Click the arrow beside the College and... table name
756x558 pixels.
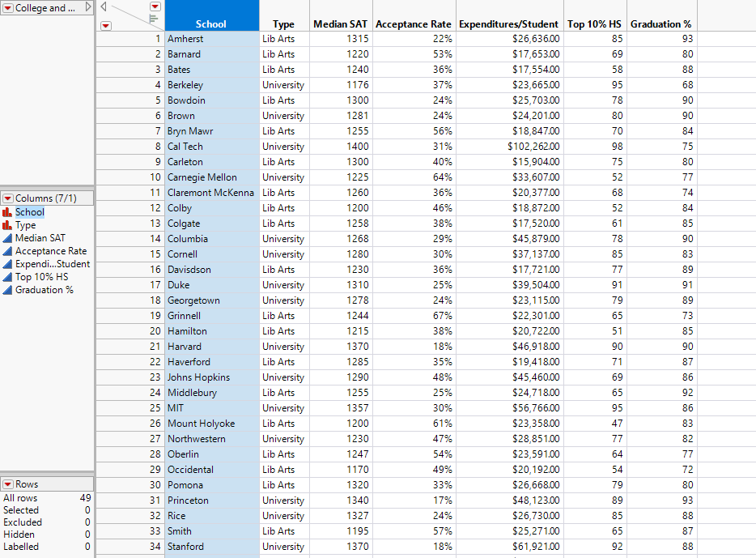click(x=88, y=6)
